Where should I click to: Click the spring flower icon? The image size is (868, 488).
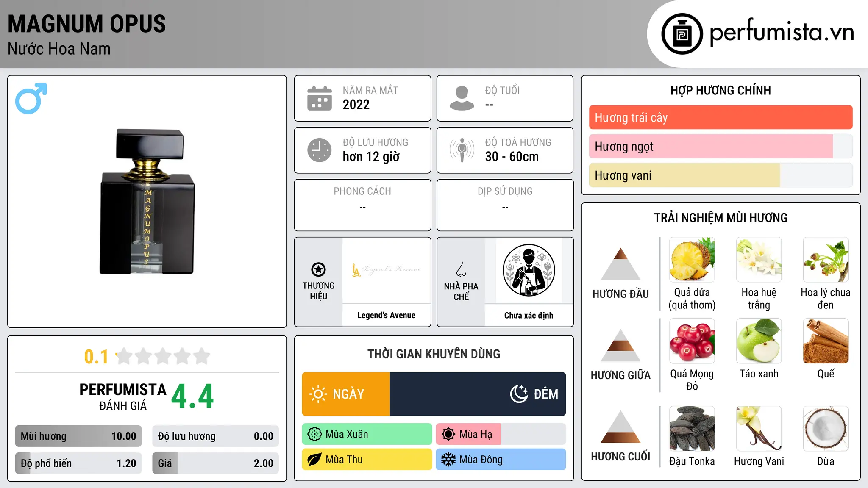(314, 434)
